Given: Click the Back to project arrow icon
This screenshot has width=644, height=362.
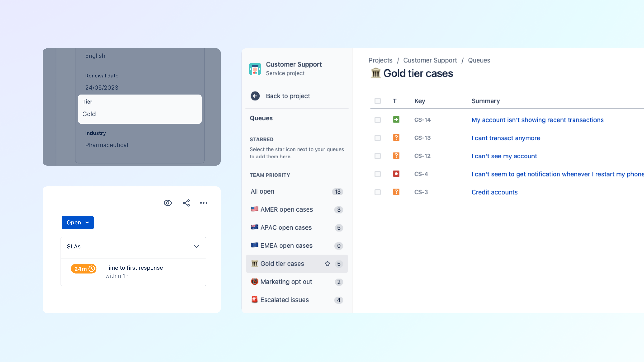Looking at the screenshot, I should tap(255, 96).
